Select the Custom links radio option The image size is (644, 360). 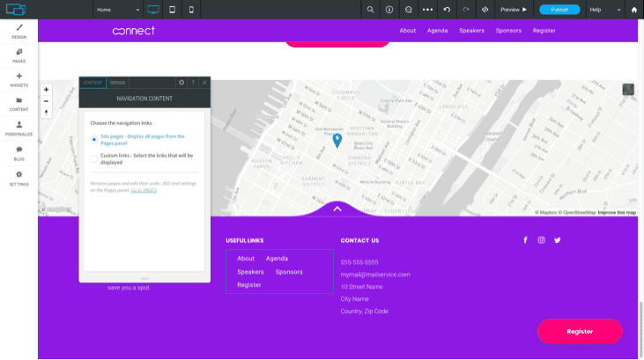coord(94,158)
